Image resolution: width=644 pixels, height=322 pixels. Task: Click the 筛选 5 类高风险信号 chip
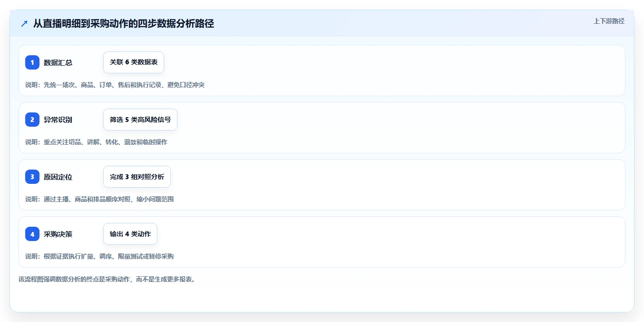point(140,120)
